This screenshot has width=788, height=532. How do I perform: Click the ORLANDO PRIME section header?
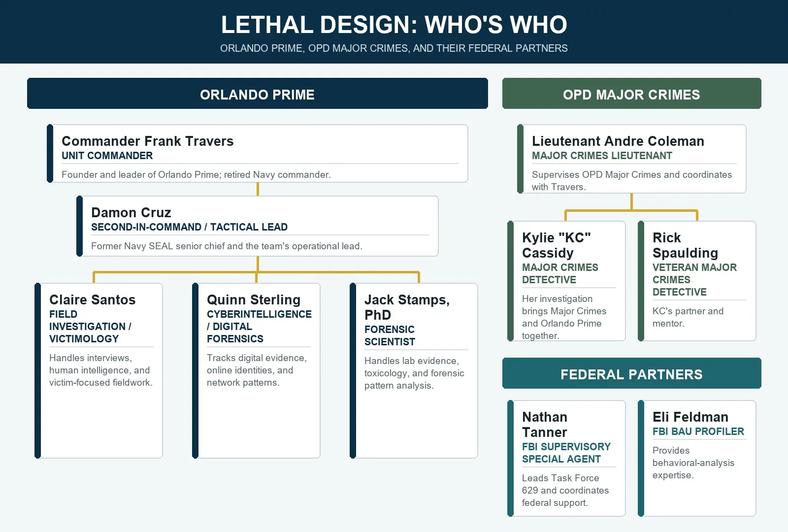pyautogui.click(x=258, y=94)
